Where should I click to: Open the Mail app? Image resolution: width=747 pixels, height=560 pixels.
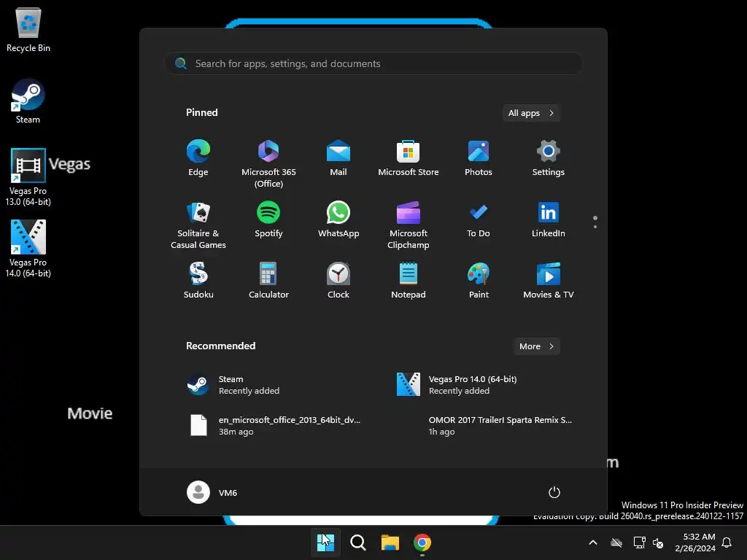[x=338, y=158]
